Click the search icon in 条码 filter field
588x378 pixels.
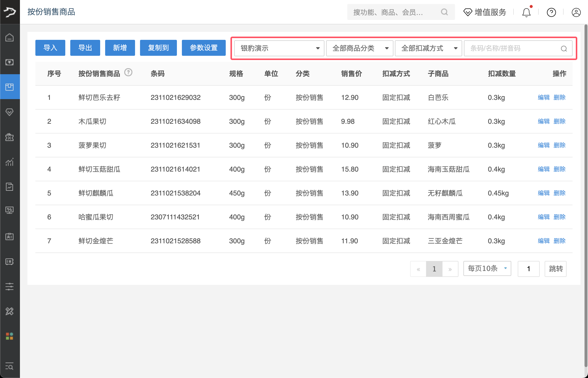tap(564, 49)
